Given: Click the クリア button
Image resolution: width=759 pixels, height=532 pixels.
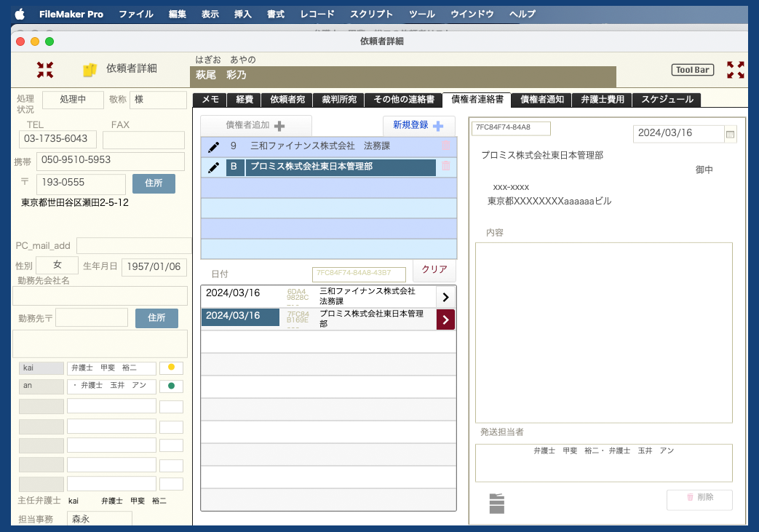Looking at the screenshot, I should pos(434,269).
